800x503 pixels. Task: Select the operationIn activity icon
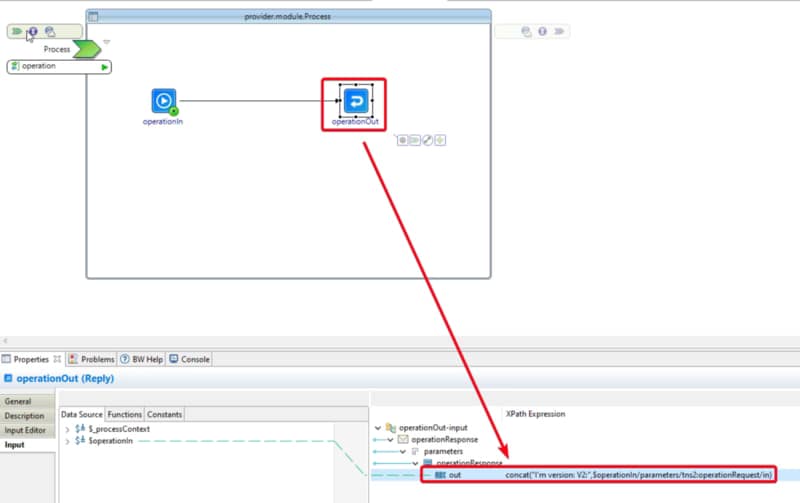(164, 100)
